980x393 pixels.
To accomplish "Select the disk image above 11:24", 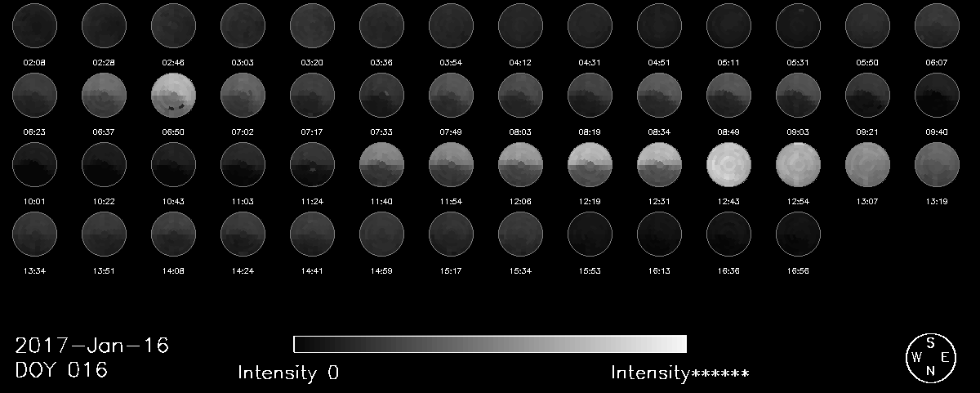I will point(312,165).
